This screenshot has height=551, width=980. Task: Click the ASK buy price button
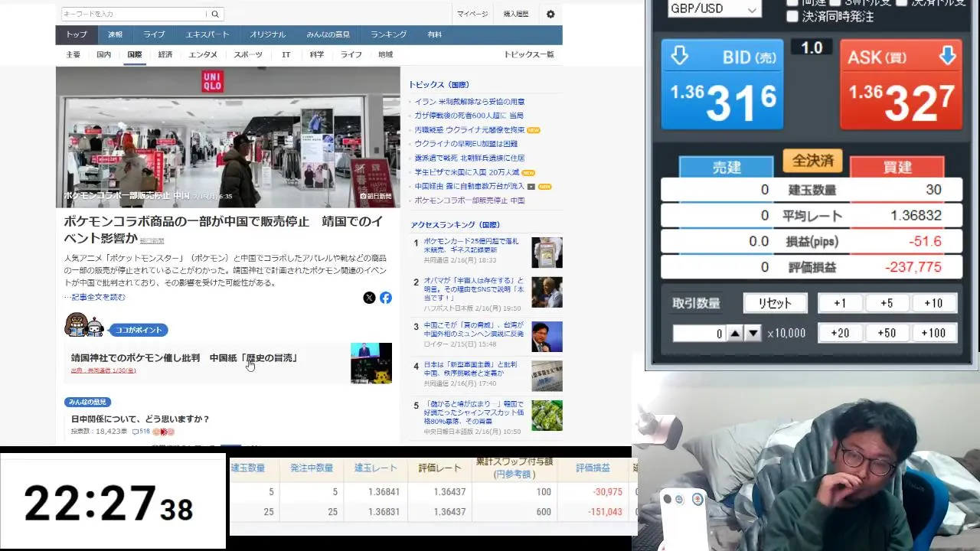click(901, 84)
